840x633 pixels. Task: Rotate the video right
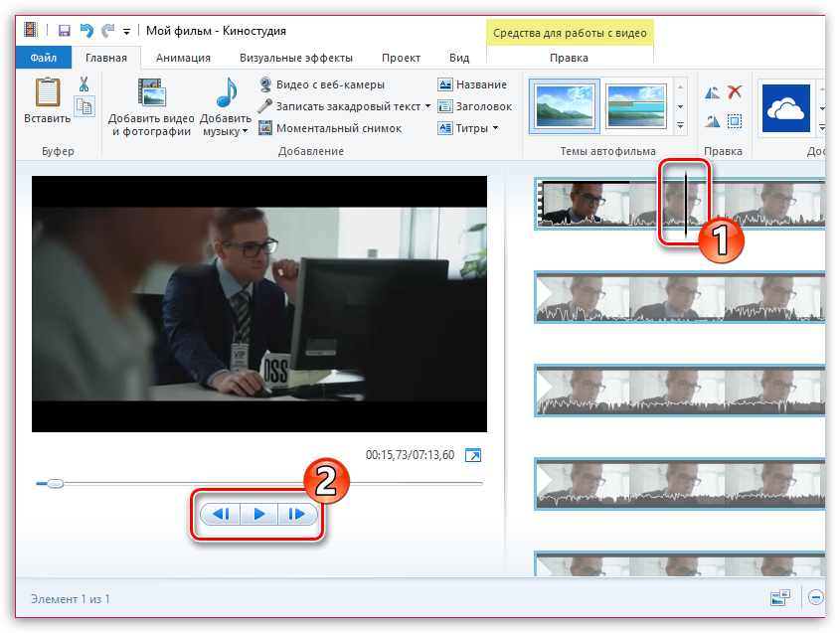712,121
